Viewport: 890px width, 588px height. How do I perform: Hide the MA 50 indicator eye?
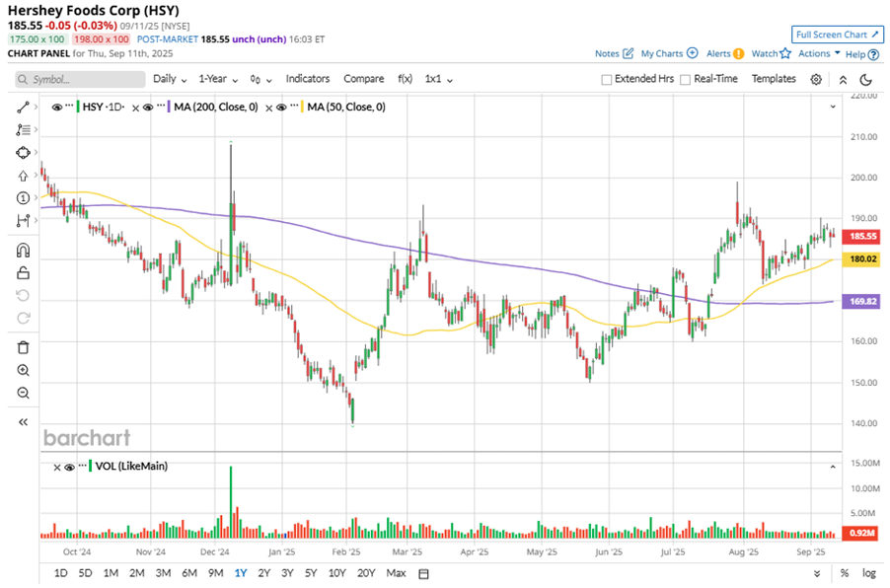281,107
